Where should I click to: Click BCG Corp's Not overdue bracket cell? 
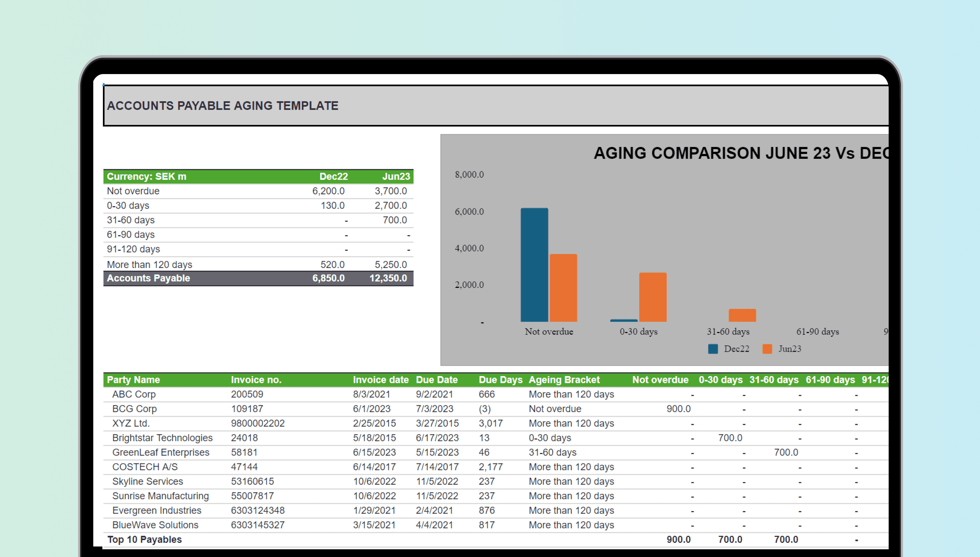pyautogui.click(x=555, y=409)
